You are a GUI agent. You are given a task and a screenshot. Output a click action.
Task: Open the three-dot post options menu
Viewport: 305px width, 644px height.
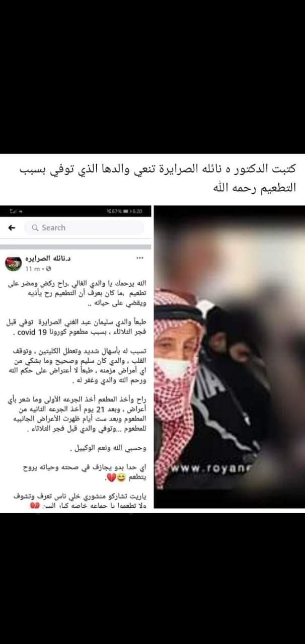tap(140, 258)
